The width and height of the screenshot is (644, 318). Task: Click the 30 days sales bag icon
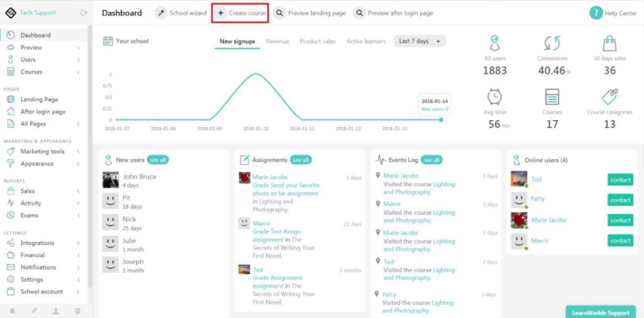[609, 43]
